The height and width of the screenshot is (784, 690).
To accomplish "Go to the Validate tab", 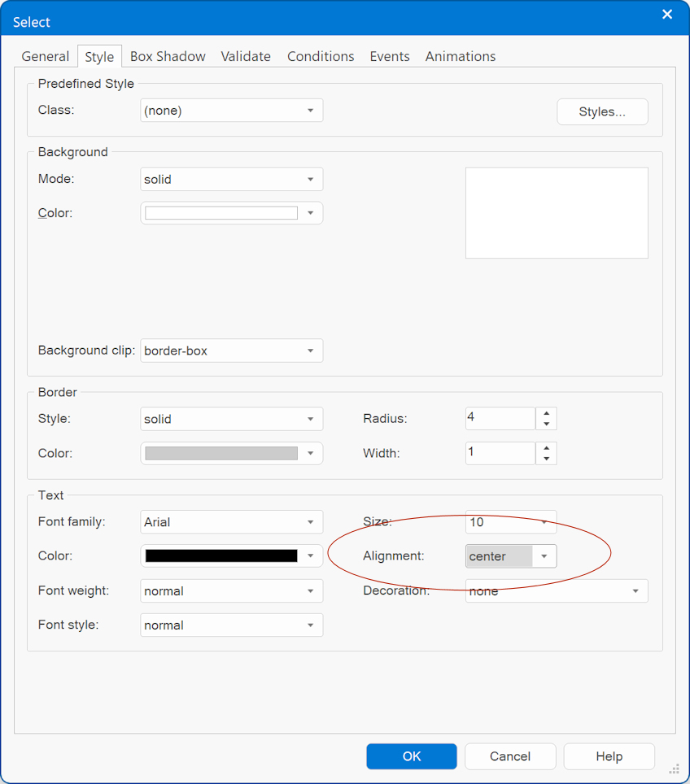I will pos(246,56).
